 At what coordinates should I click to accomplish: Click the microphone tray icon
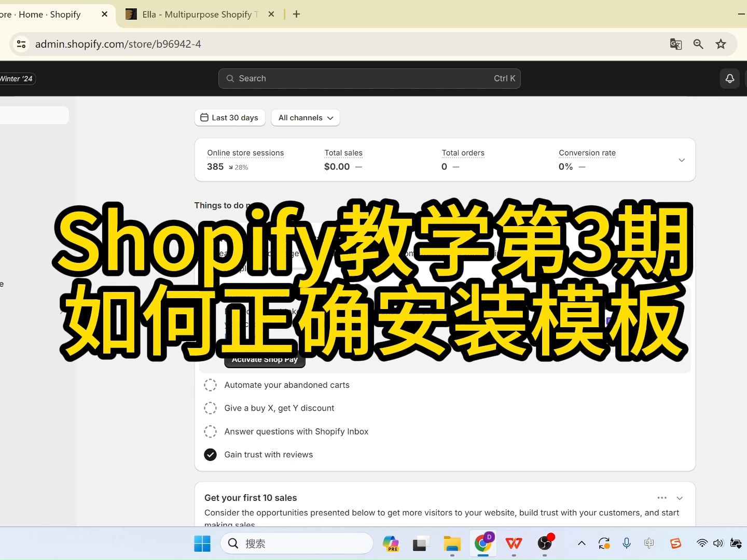tap(627, 543)
